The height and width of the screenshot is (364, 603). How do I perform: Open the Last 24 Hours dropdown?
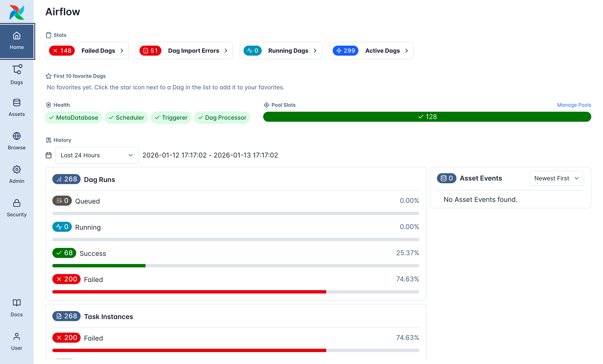point(97,155)
